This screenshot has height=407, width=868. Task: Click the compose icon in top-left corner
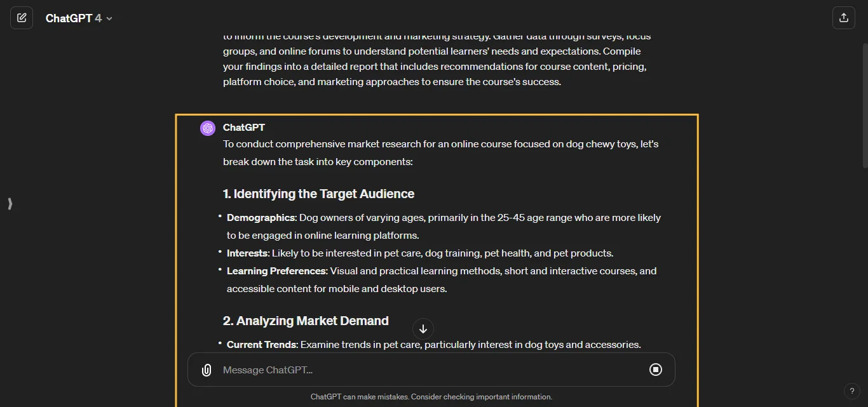point(22,17)
